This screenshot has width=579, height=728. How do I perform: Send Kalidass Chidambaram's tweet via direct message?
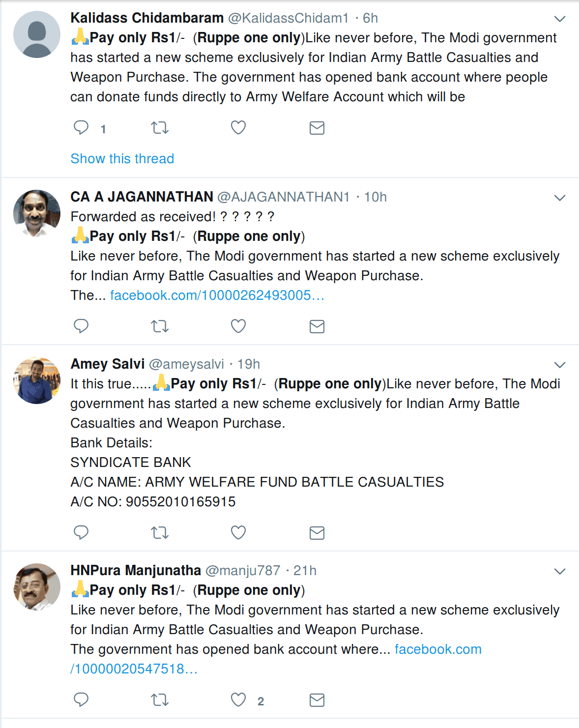tap(317, 128)
